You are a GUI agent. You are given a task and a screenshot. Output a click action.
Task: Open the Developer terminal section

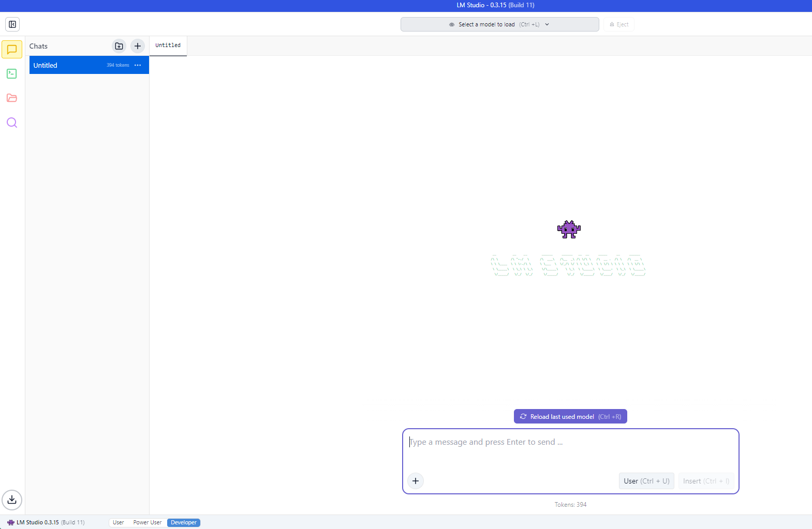point(12,74)
